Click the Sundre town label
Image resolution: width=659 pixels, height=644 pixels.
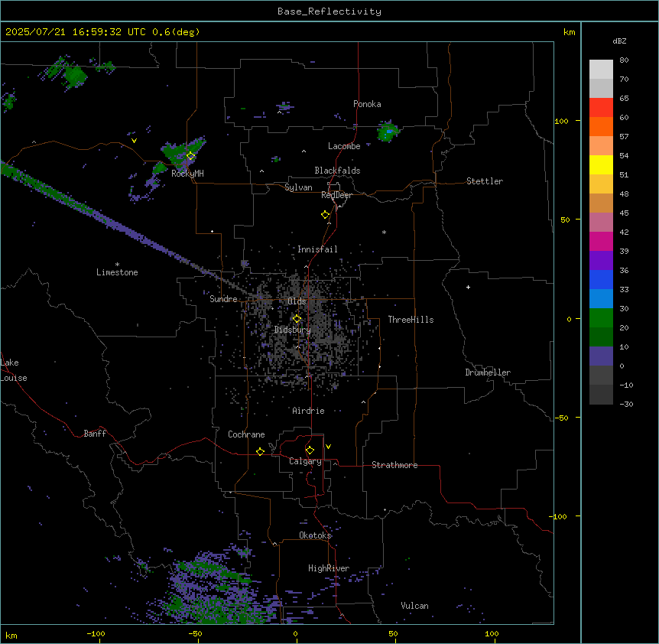coord(223,299)
